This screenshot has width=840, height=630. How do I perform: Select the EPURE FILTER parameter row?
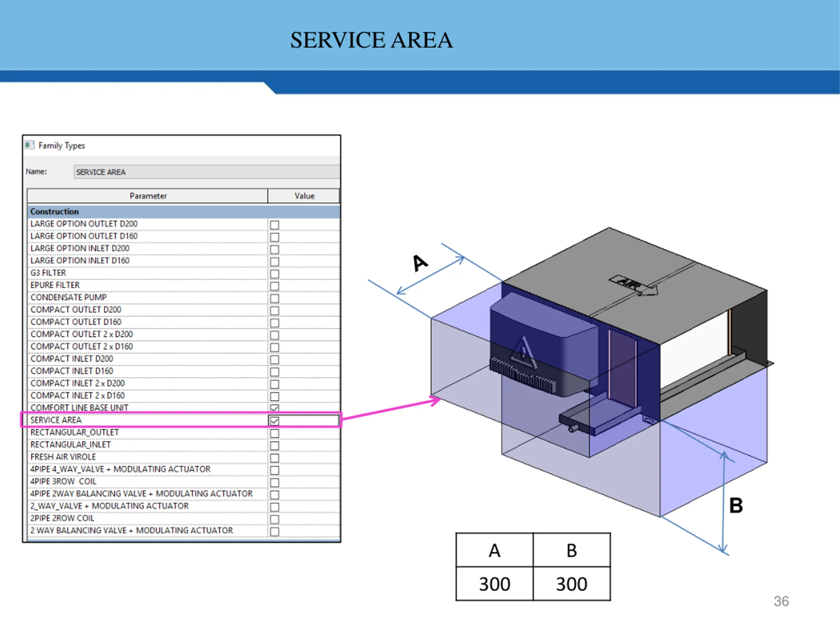148,285
